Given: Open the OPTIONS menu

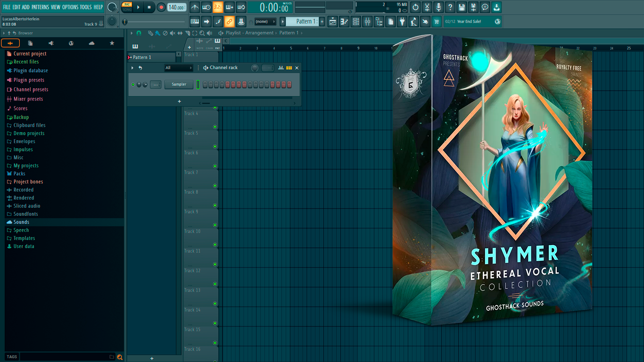Looking at the screenshot, I should [x=70, y=7].
